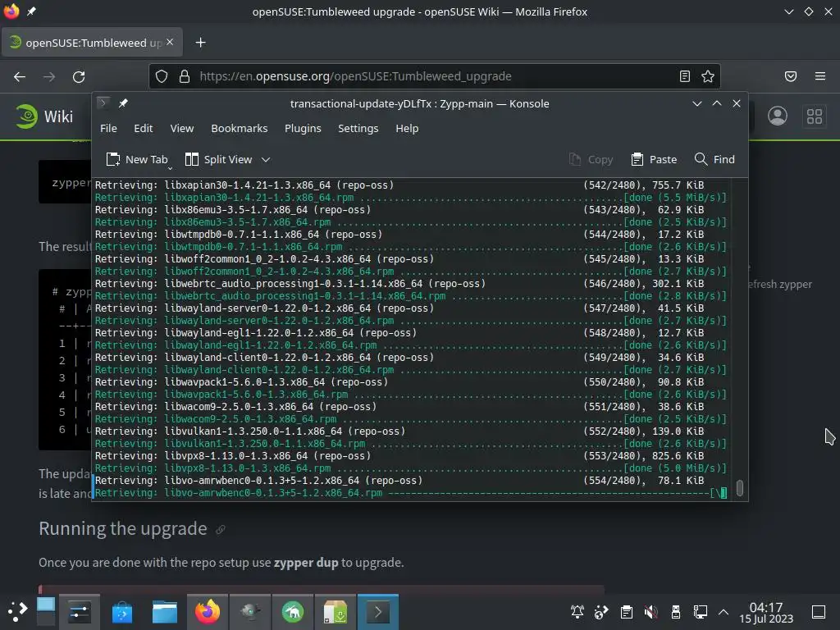Switch to Konsole taskbar entry
840x630 pixels.
(x=377, y=611)
